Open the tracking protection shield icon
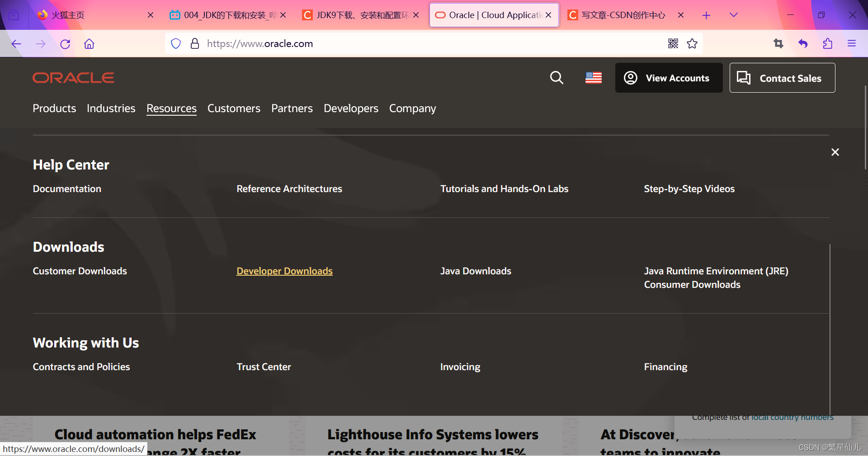 click(x=176, y=43)
